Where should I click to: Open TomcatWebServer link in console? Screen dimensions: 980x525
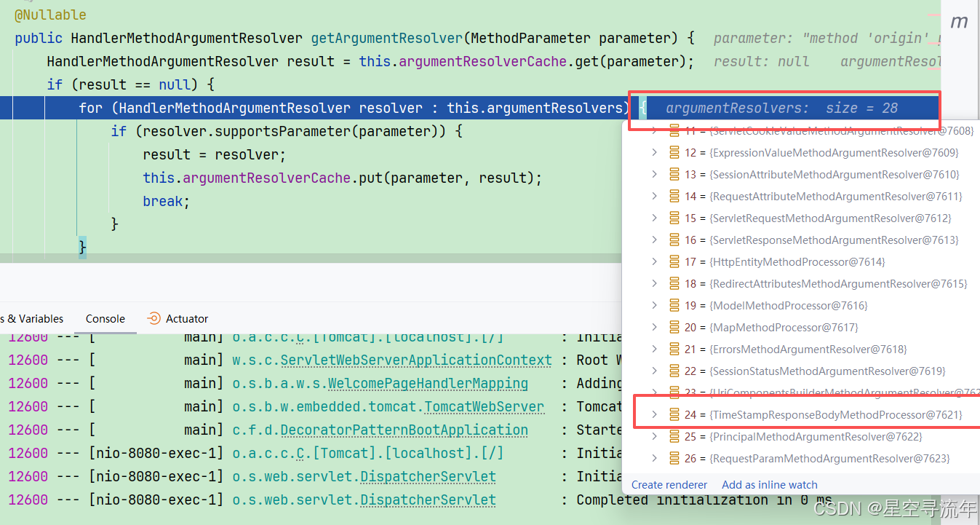(484, 406)
